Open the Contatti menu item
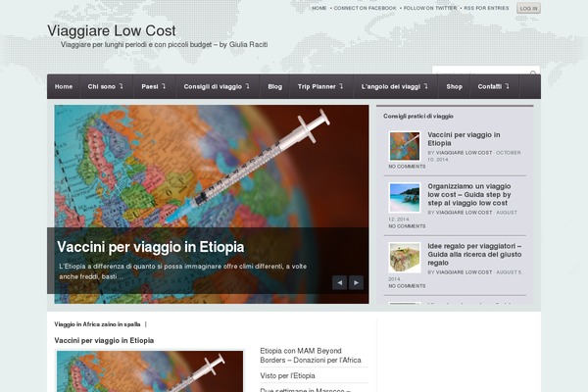This screenshot has width=588, height=392. coord(490,86)
